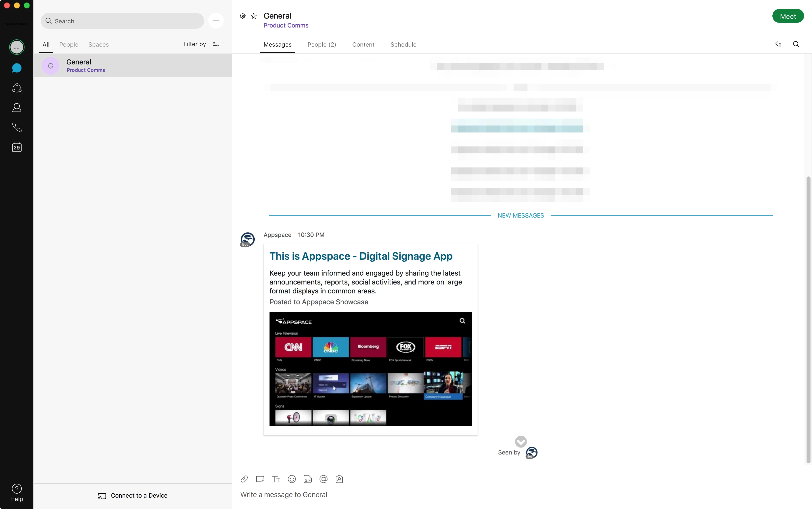Viewport: 812px width, 509px height.
Task: Open the Contacts person icon
Action: 17,108
